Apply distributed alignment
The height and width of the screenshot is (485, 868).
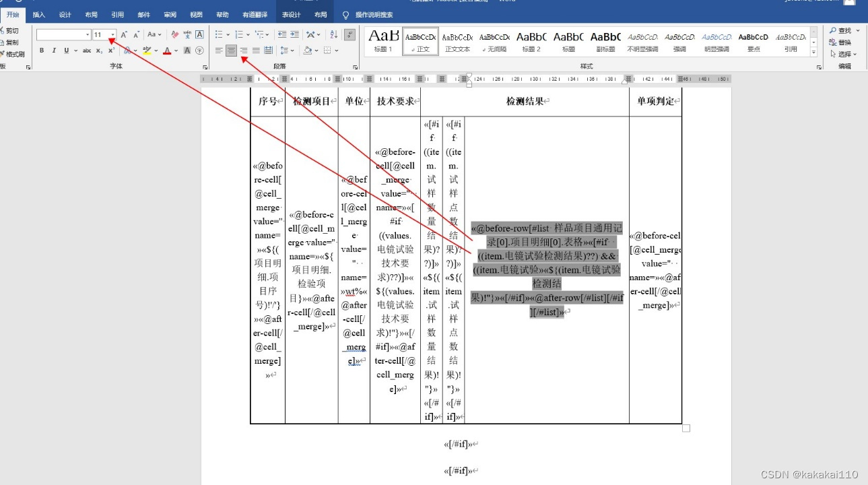pyautogui.click(x=268, y=51)
